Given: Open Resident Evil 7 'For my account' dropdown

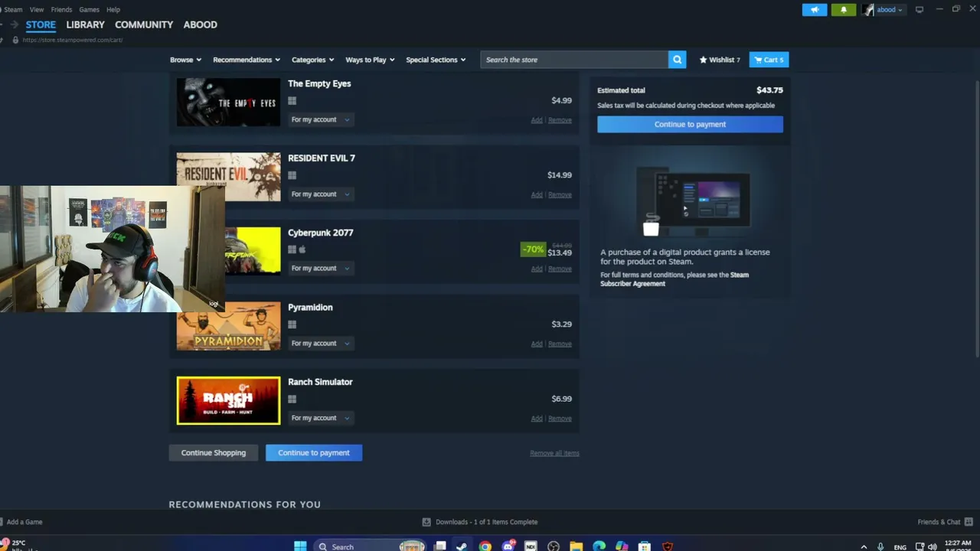Looking at the screenshot, I should pyautogui.click(x=320, y=194).
